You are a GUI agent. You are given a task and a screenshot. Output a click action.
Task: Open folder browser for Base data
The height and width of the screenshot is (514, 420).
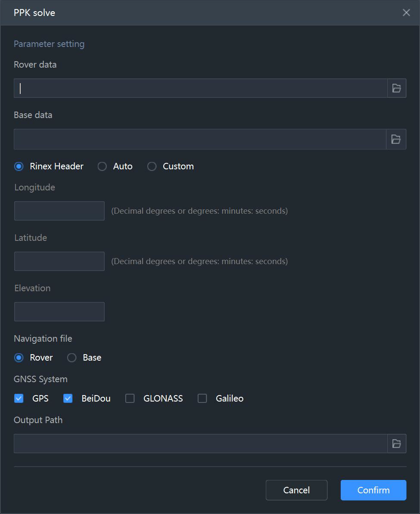tap(396, 139)
